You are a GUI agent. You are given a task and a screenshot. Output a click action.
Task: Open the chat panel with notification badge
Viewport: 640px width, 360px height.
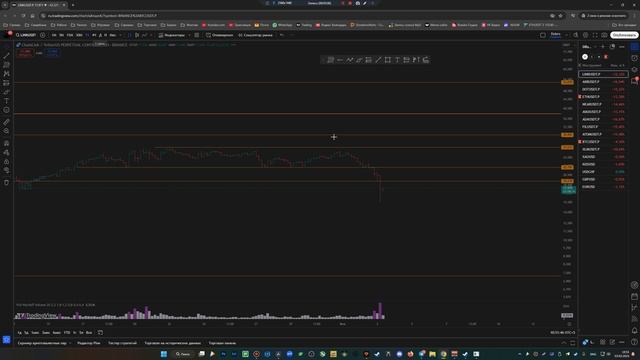tap(635, 81)
